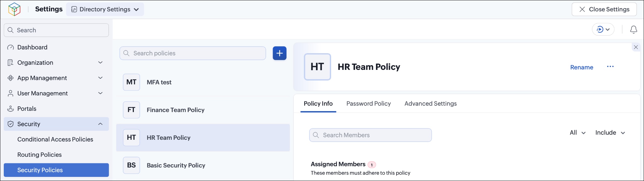Select the Basic Security Policy

click(x=203, y=165)
